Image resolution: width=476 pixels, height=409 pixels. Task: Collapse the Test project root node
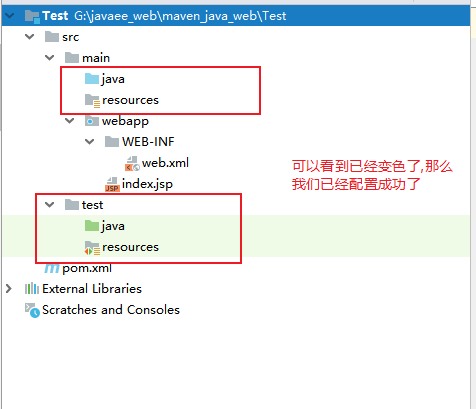pyautogui.click(x=10, y=15)
